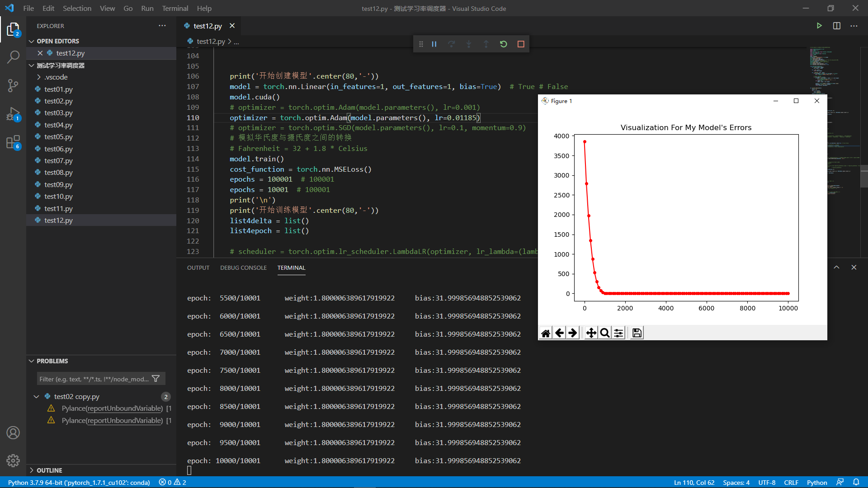
Task: Click the feedback icon in status bar
Action: [x=840, y=482]
